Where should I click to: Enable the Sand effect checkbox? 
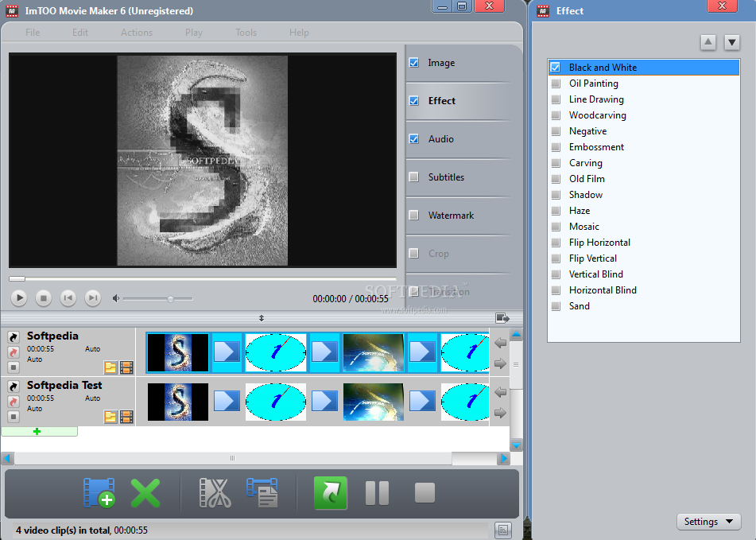point(556,306)
